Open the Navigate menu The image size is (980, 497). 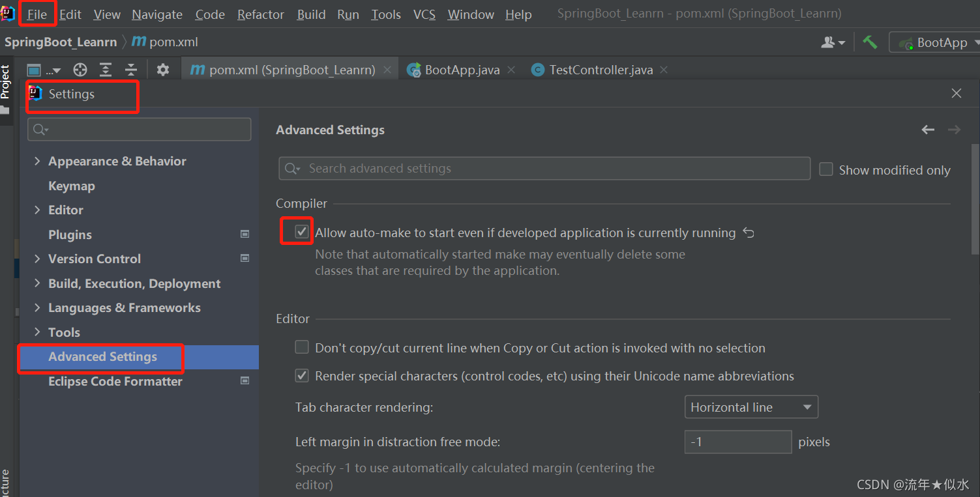point(157,14)
